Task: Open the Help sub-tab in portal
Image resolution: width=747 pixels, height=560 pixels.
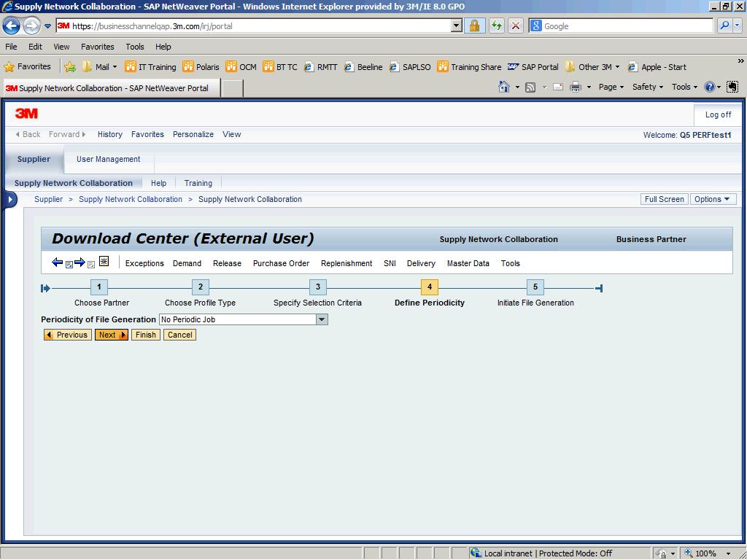Action: (x=158, y=183)
